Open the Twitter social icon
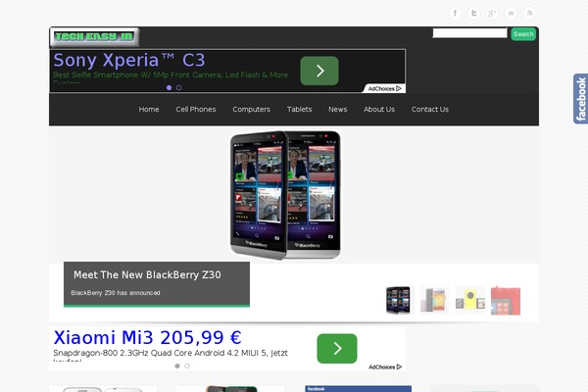This screenshot has width=588, height=392. click(473, 13)
